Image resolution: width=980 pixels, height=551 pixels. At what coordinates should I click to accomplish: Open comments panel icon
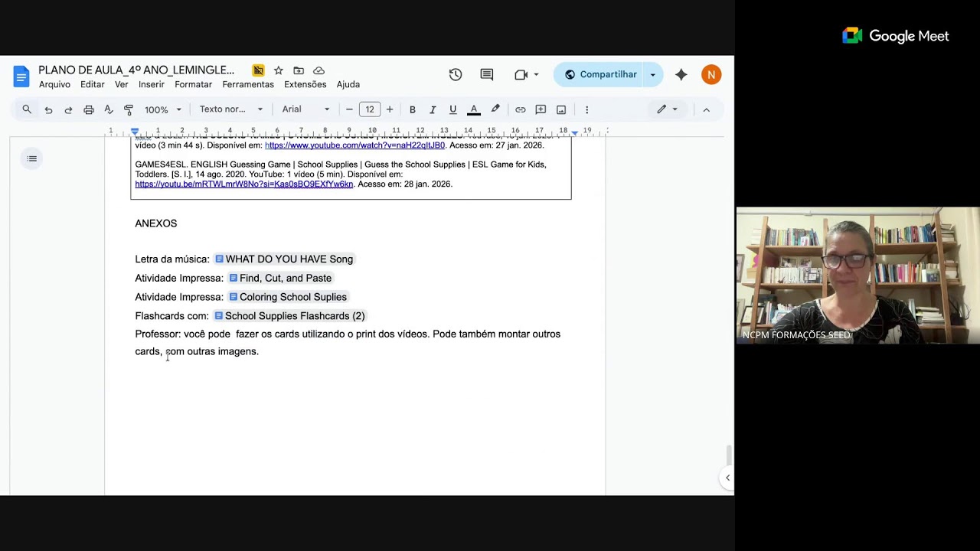(487, 74)
